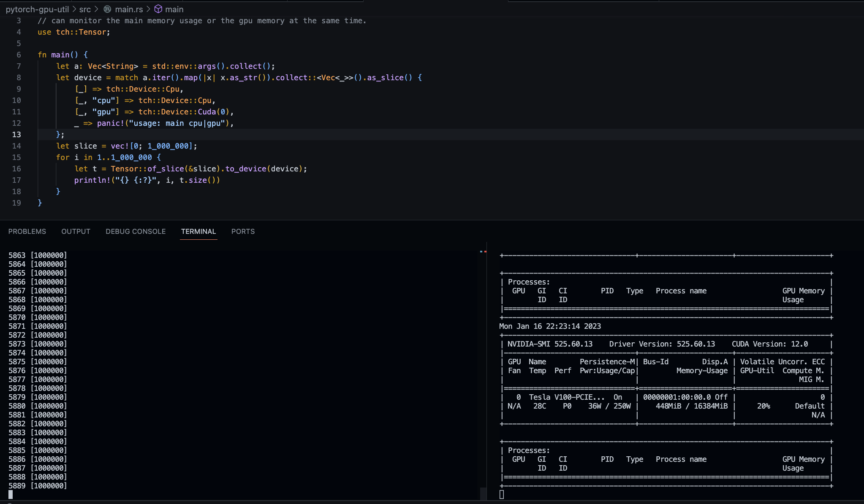864x504 pixels.
Task: Click the PORTS tab in panel
Action: coord(243,231)
